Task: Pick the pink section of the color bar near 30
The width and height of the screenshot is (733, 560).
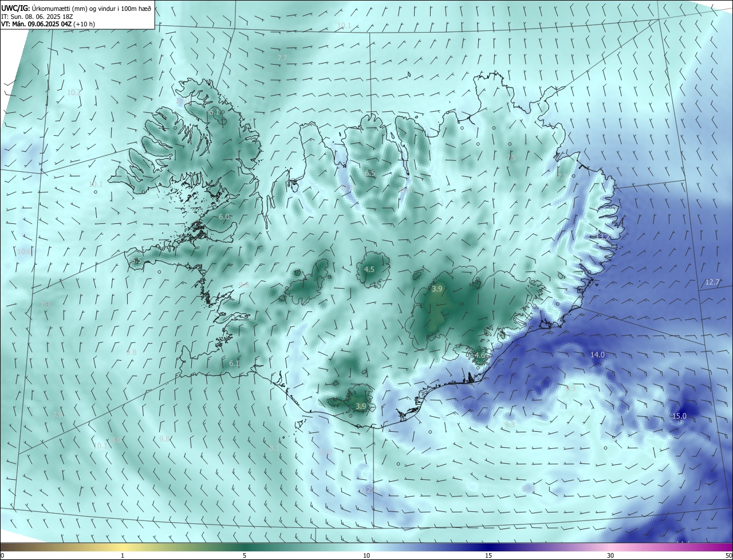Action: pyautogui.click(x=610, y=547)
